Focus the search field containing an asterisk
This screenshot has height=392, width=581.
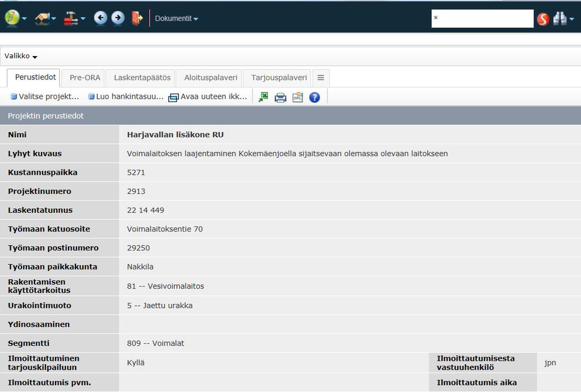[482, 18]
